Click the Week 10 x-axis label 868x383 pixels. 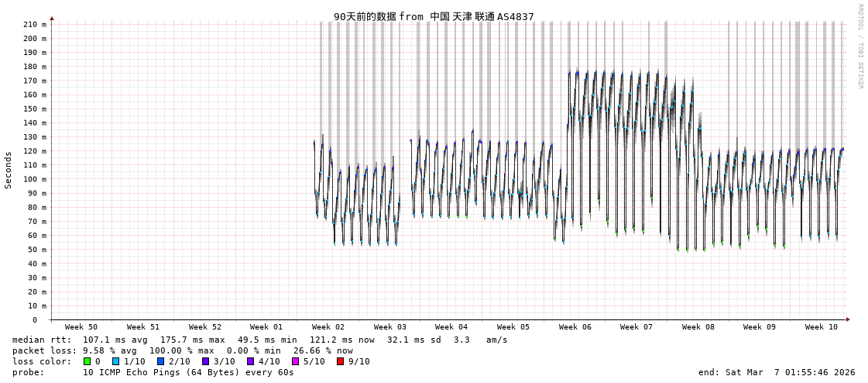(821, 327)
